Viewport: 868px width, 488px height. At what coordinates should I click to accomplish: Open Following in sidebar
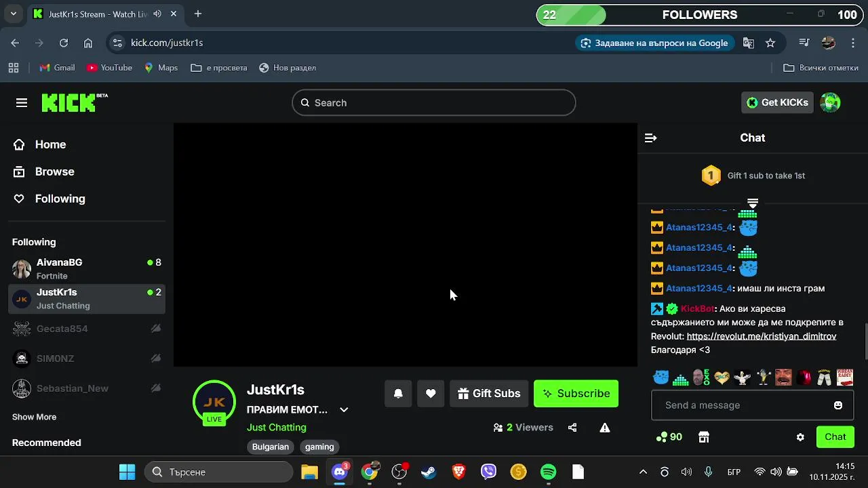[x=50, y=199]
